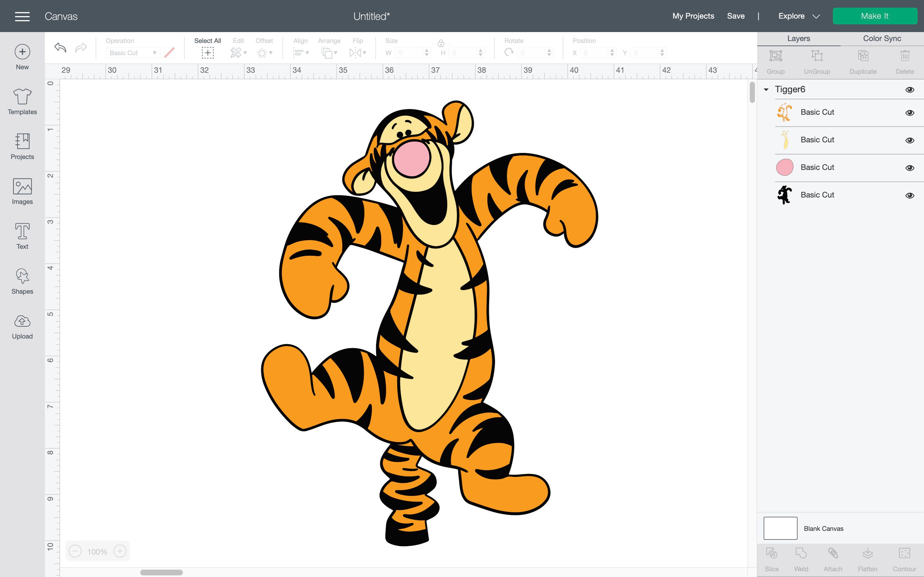Toggle visibility of the Tigger6 group
The height and width of the screenshot is (577, 924).
[910, 89]
